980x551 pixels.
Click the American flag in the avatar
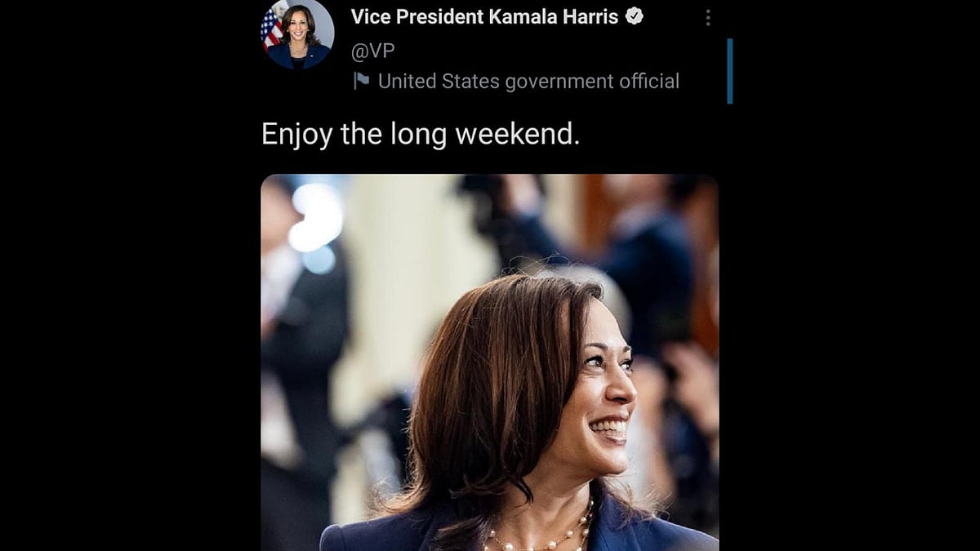coord(271,26)
